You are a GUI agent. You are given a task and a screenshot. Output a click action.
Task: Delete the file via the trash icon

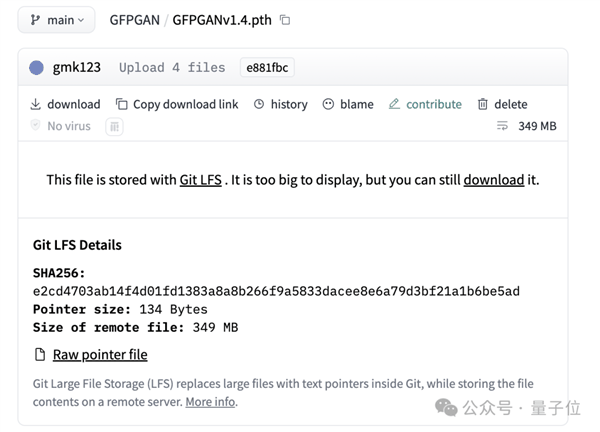(483, 104)
